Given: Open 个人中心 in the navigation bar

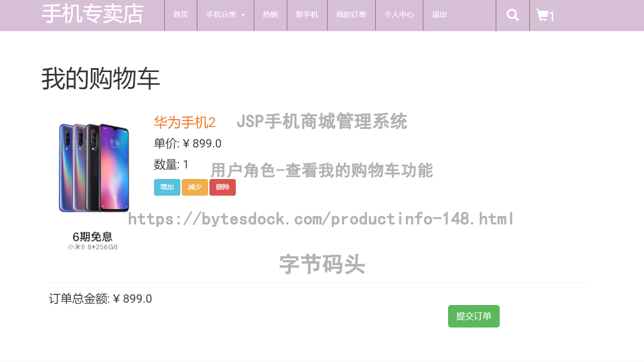Looking at the screenshot, I should tap(399, 15).
